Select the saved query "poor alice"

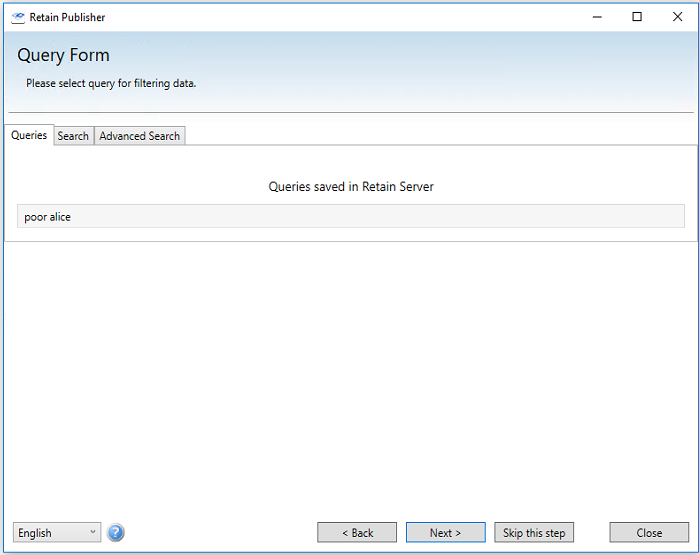[x=351, y=216]
